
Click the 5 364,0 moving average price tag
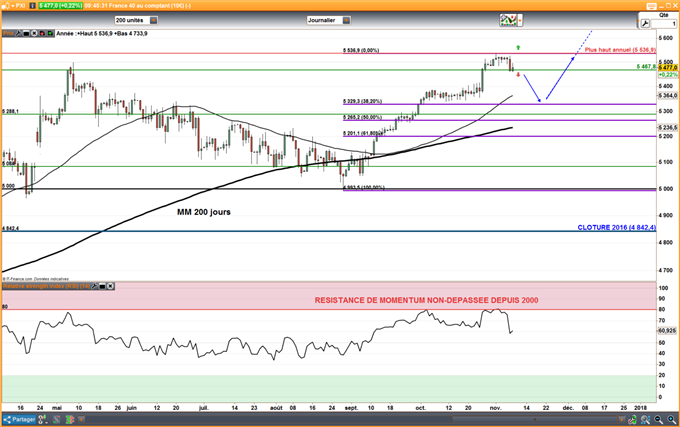click(668, 95)
